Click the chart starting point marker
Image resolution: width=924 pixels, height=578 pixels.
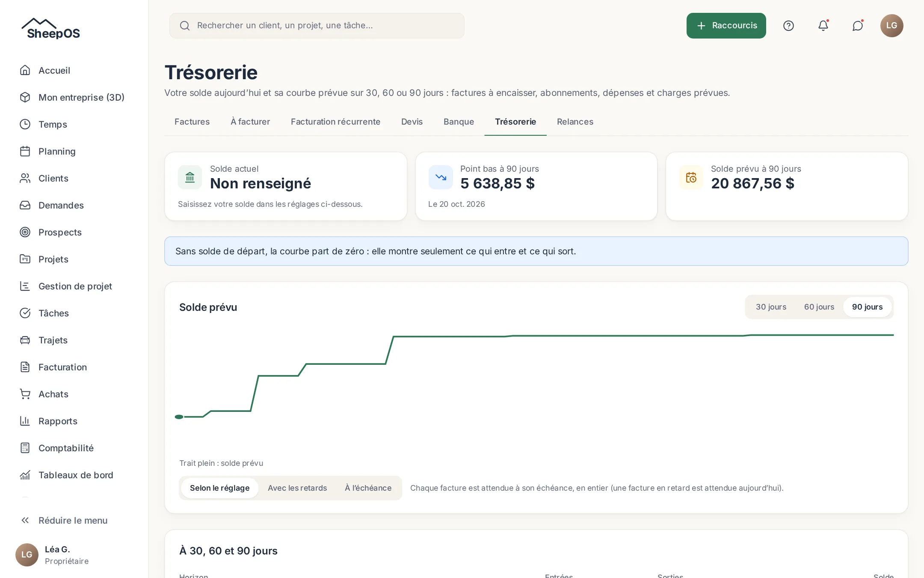pyautogui.click(x=179, y=417)
